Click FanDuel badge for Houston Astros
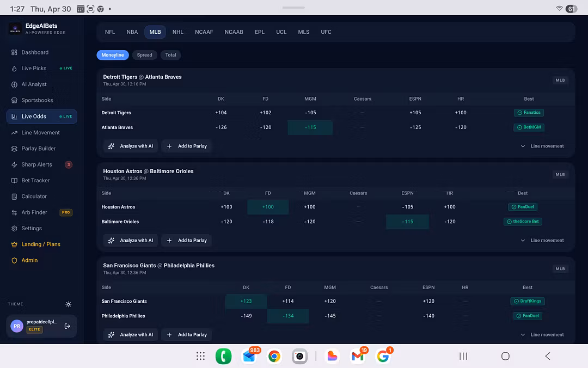The height and width of the screenshot is (368, 588). coord(523,207)
